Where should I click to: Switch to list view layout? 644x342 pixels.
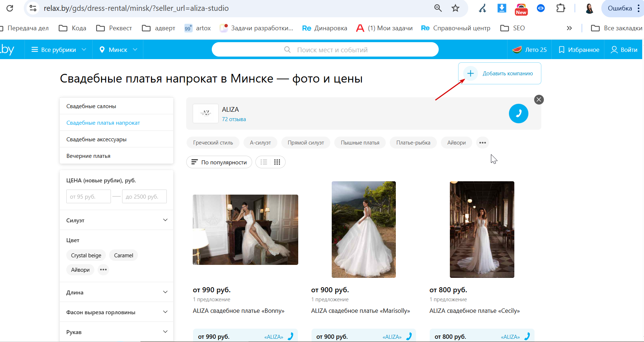click(x=264, y=162)
